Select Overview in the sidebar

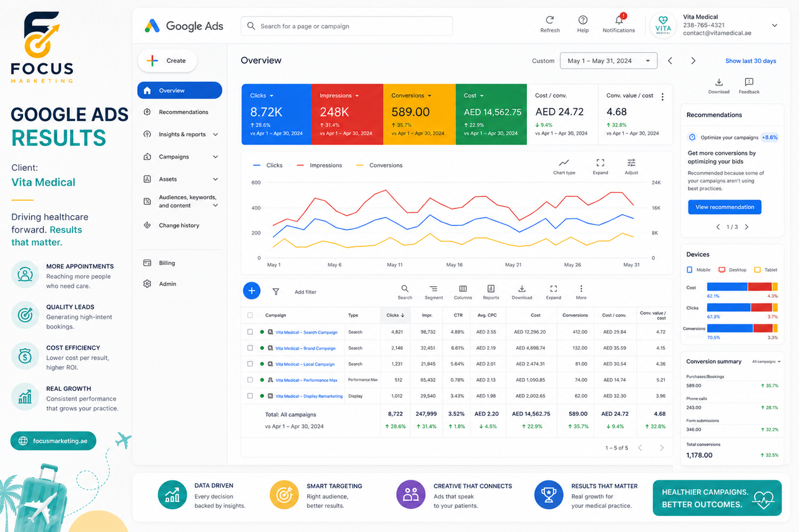pyautogui.click(x=180, y=90)
